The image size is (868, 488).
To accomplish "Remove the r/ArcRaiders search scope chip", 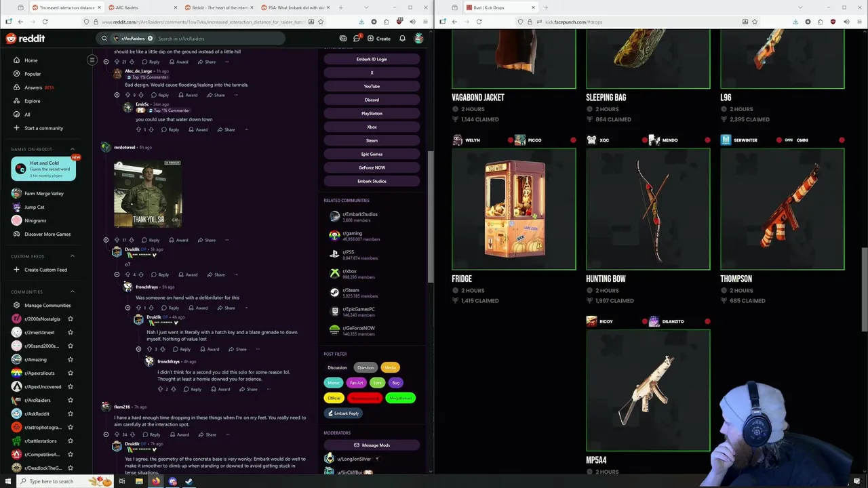I will tap(150, 39).
